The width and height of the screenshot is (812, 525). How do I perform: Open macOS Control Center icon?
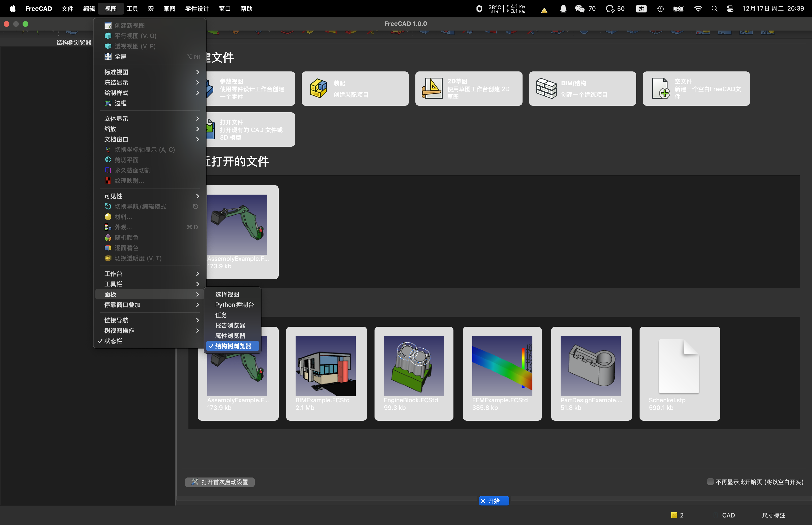point(730,8)
